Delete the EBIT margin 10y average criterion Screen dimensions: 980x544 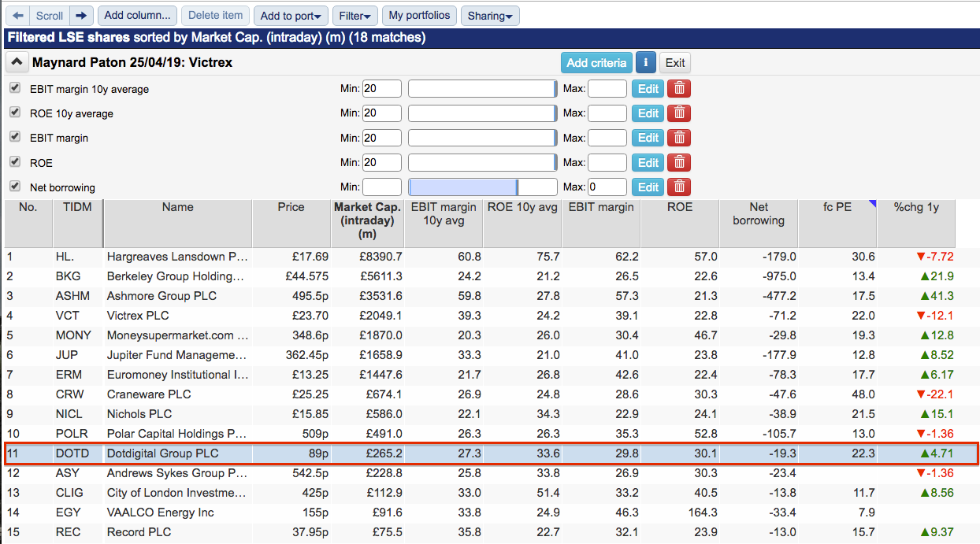point(679,89)
